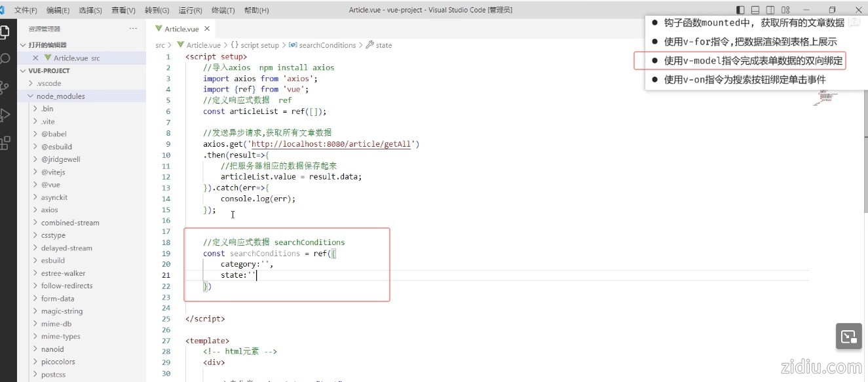Open the explorer panel's three-dot more actions
The width and height of the screenshot is (868, 382).
pos(134,29)
